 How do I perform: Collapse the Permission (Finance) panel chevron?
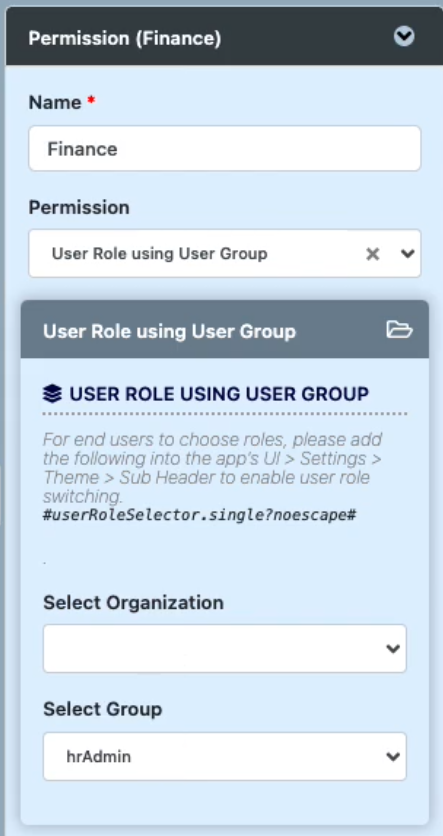(x=404, y=37)
